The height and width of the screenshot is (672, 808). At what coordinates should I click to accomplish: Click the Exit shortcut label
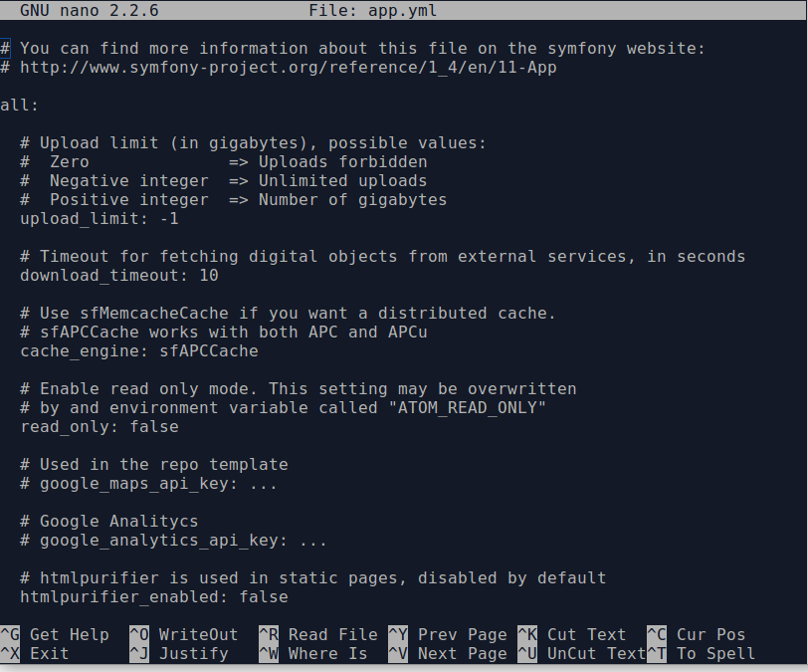(49, 653)
